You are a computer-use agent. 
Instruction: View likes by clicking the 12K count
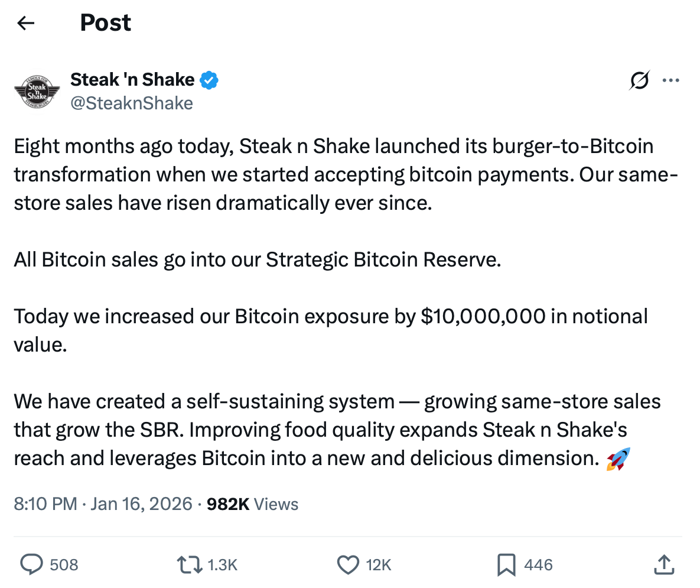[378, 565]
